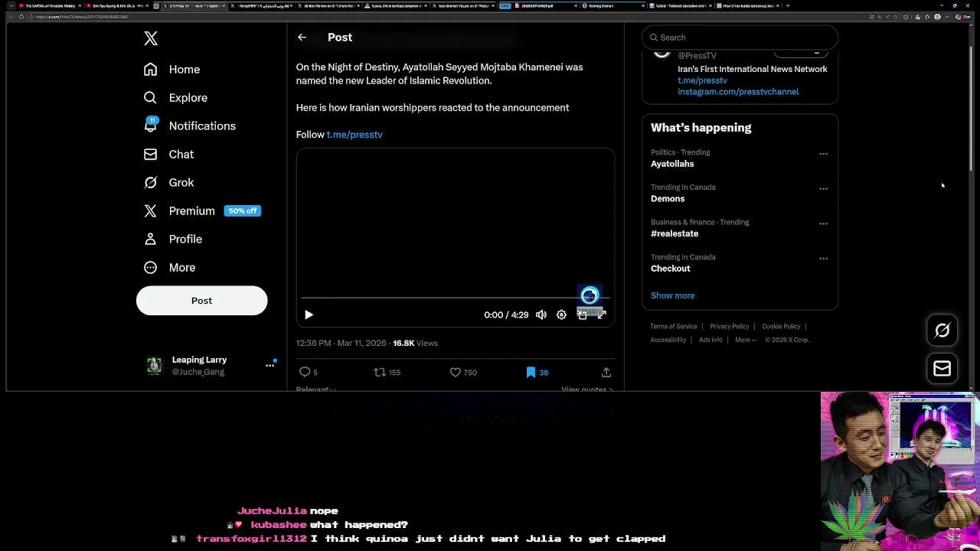Screen dimensions: 980x551
Task: Switch to Cabral National Liberation tab
Action: [680, 5]
